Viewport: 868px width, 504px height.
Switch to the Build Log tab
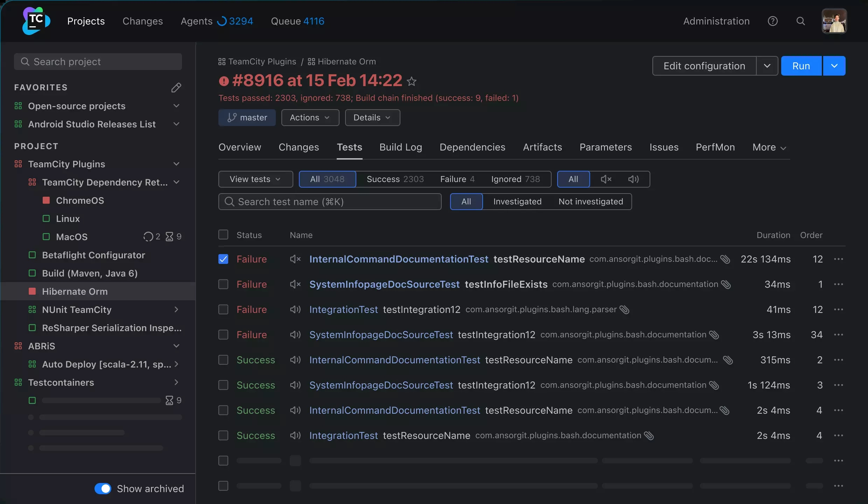coord(401,147)
